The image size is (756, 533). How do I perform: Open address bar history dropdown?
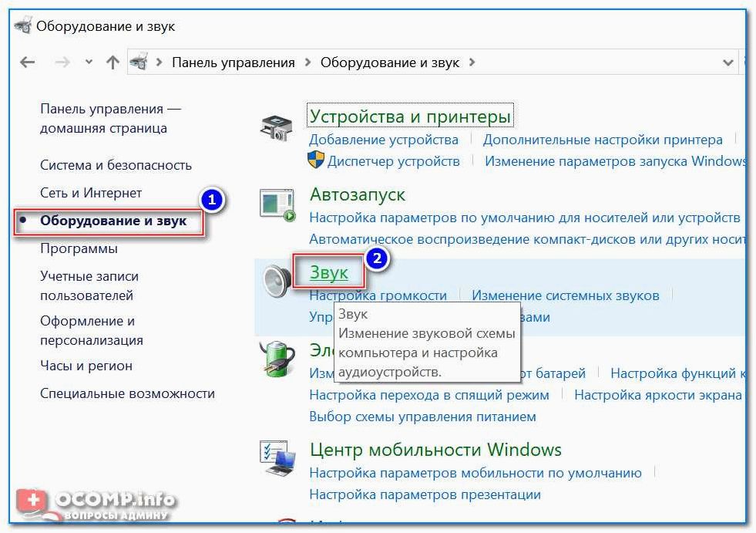click(728, 62)
